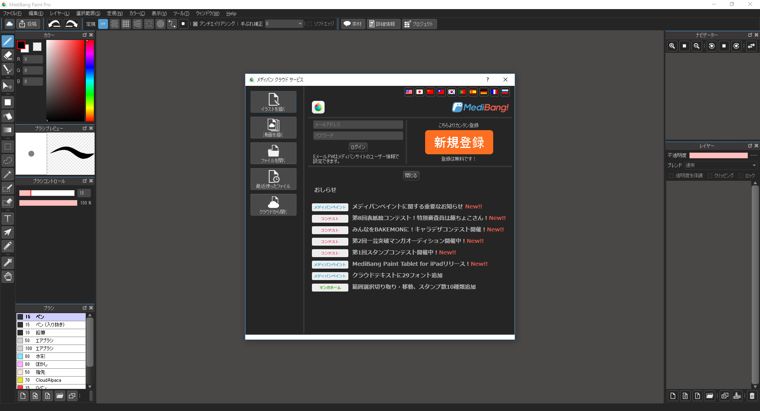Adjust the layer opacity pink slider
This screenshot has height=411, width=760.
point(718,156)
